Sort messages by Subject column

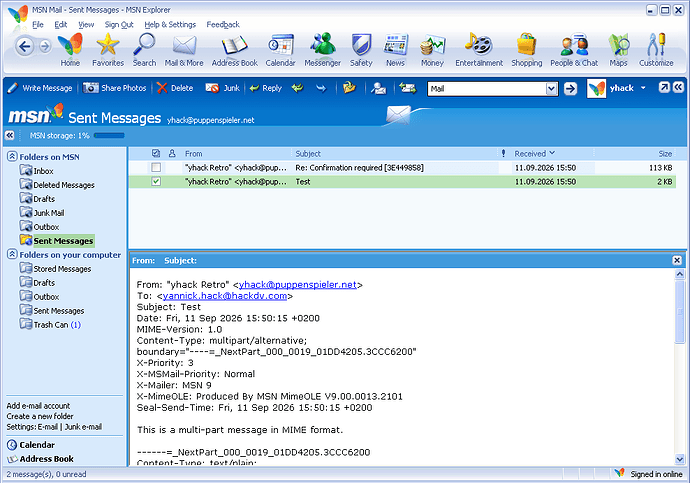tap(308, 154)
